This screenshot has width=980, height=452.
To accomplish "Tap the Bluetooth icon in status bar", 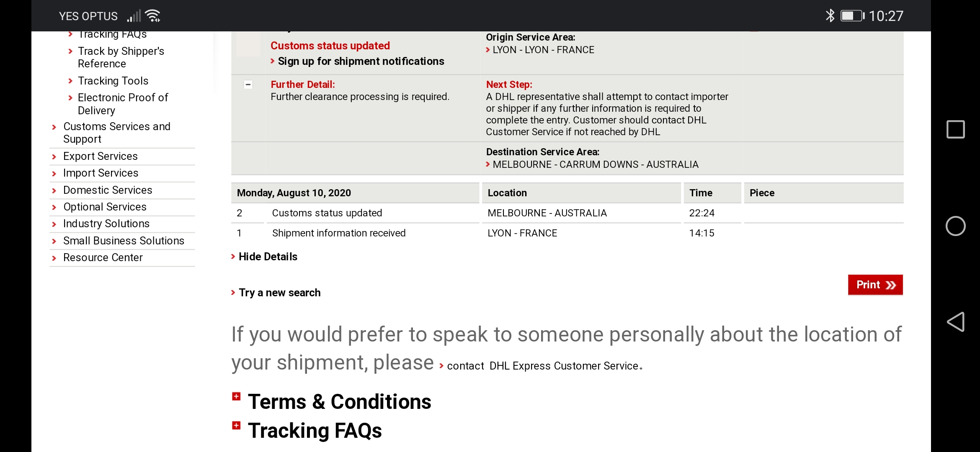I will pyautogui.click(x=830, y=16).
